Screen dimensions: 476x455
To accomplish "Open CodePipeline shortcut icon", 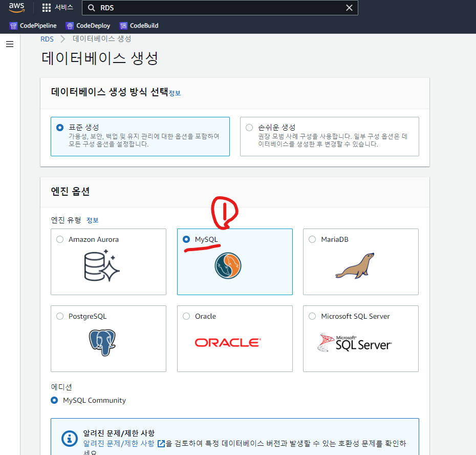I will pyautogui.click(x=13, y=26).
